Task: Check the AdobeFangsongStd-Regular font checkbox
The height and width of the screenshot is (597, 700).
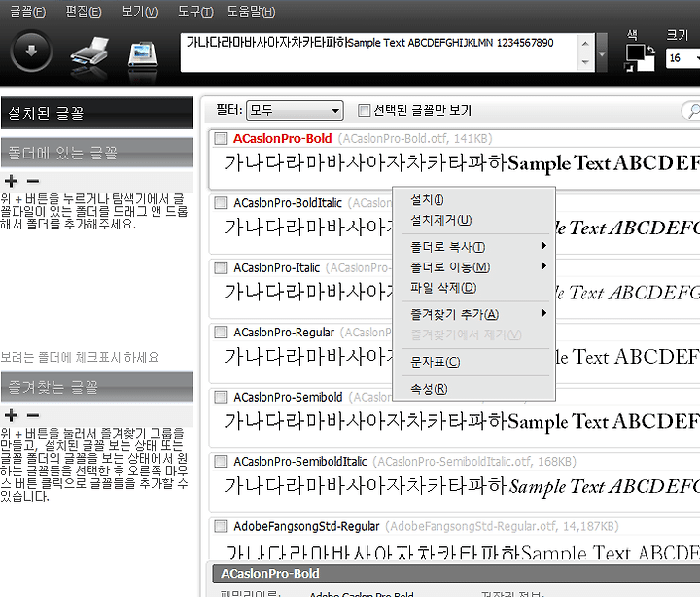Action: click(221, 526)
